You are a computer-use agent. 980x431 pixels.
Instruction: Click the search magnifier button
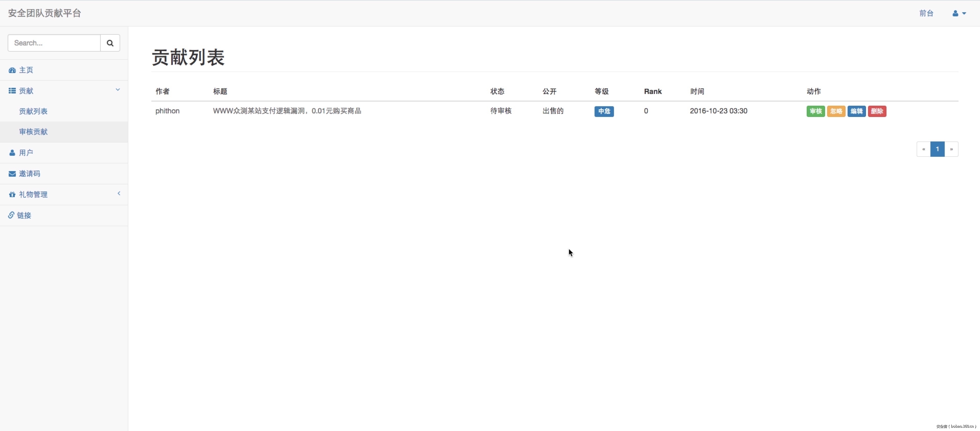click(110, 43)
